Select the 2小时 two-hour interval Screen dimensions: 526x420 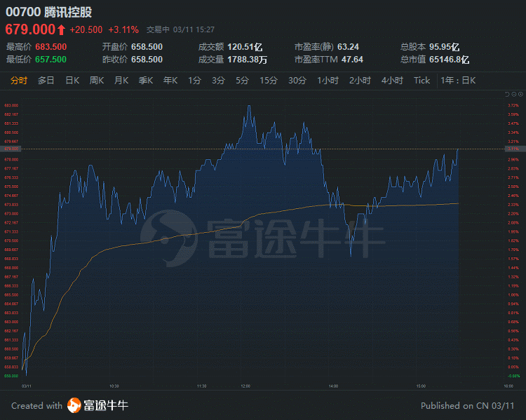coord(360,81)
